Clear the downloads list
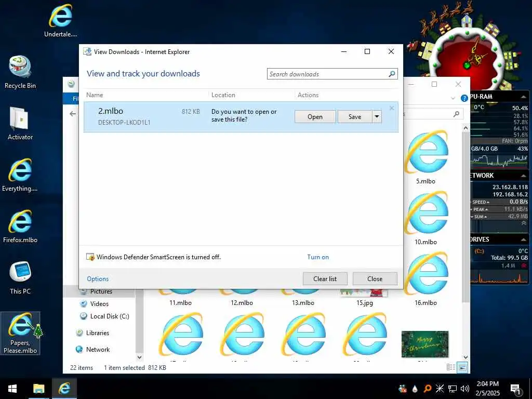This screenshot has height=399, width=532. (325, 279)
